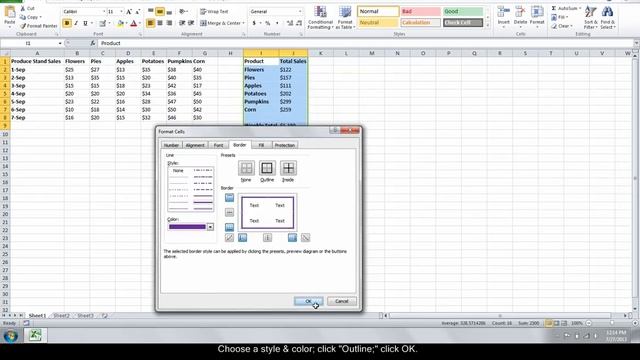Open the Font name Calibri dropdown
Screen dimensions: 640x360
pyautogui.click(x=104, y=12)
